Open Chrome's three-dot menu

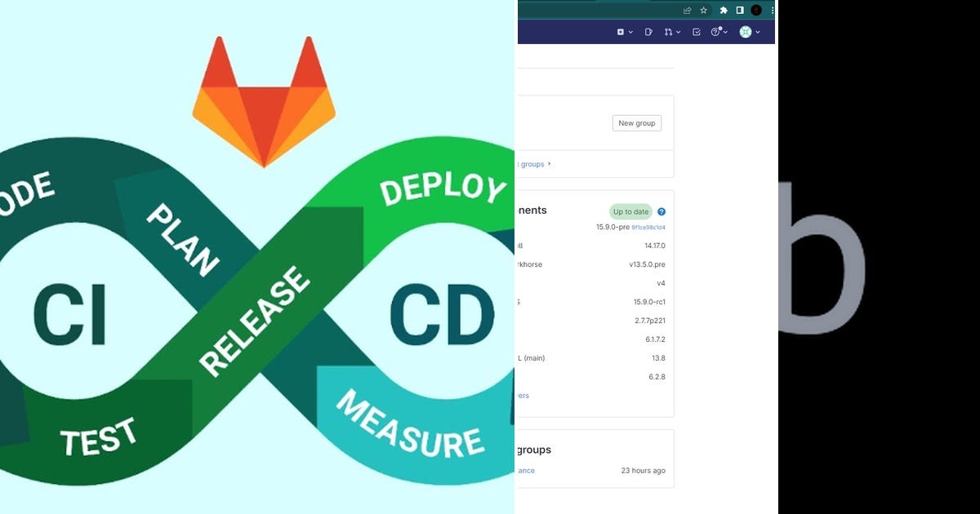pyautogui.click(x=772, y=11)
